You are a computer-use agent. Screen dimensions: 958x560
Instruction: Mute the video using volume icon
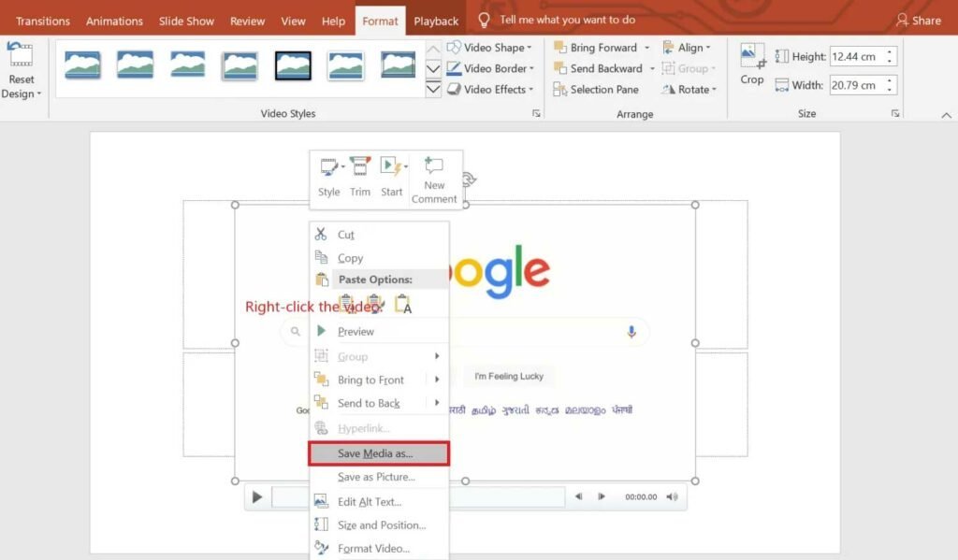(x=672, y=497)
